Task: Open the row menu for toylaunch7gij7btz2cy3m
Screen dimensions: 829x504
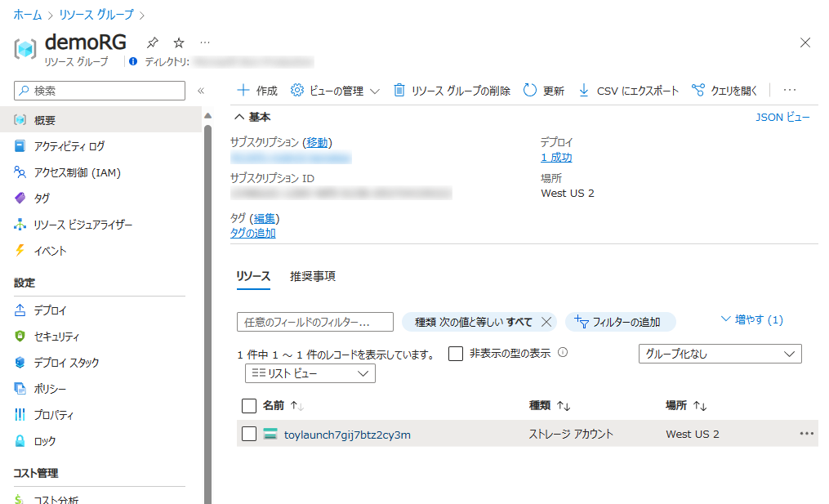Action: click(x=806, y=434)
